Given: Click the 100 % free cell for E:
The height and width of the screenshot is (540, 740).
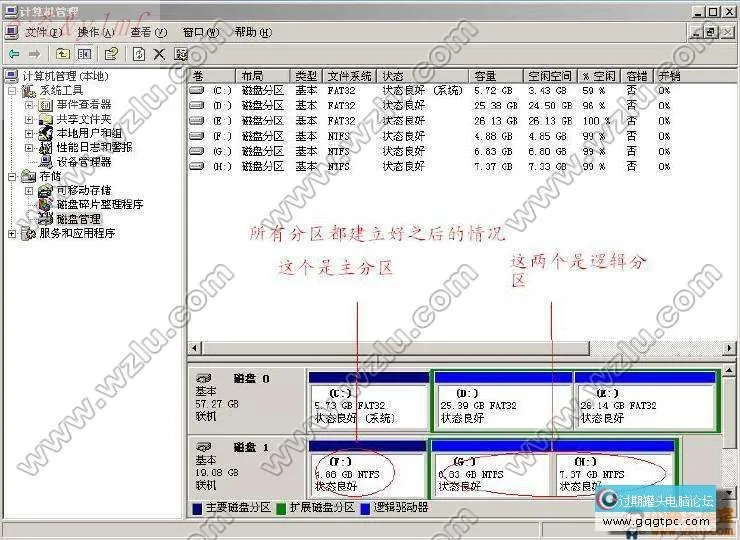Looking at the screenshot, I should coord(596,120).
